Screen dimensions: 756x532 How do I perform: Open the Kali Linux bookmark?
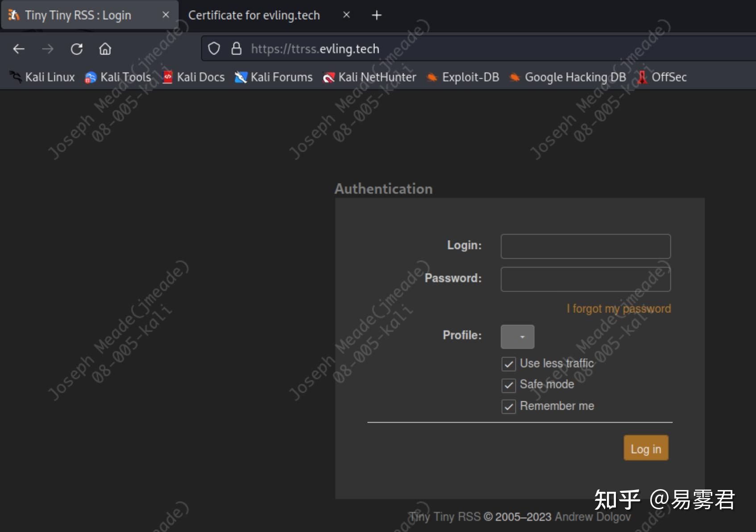(x=42, y=77)
